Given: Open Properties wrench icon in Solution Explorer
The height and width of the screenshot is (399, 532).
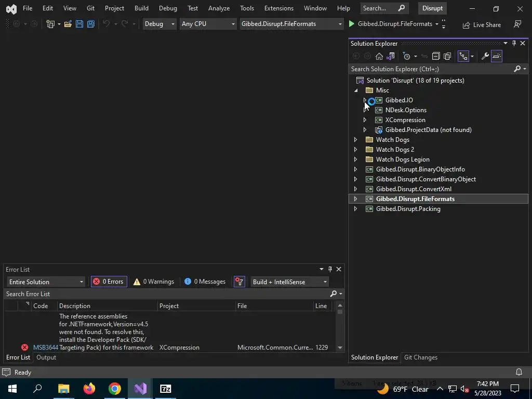Looking at the screenshot, I should tap(485, 56).
